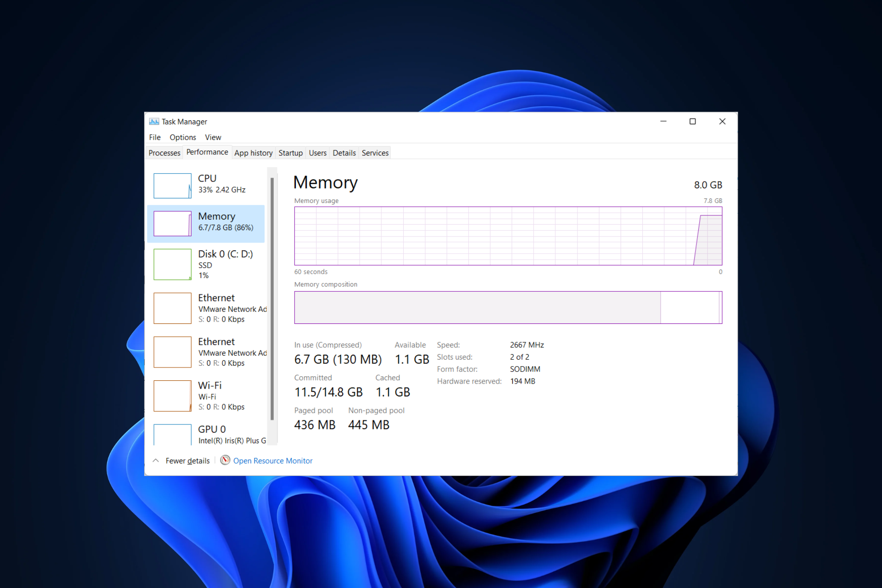Click the 'Disk 0 (C: D:)' label
The image size is (882, 588).
226,254
